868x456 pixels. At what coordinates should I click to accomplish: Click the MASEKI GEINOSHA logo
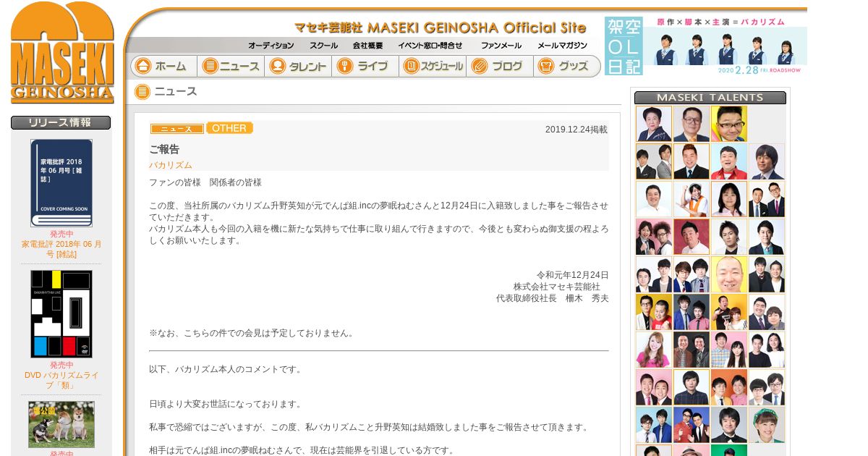click(x=62, y=52)
